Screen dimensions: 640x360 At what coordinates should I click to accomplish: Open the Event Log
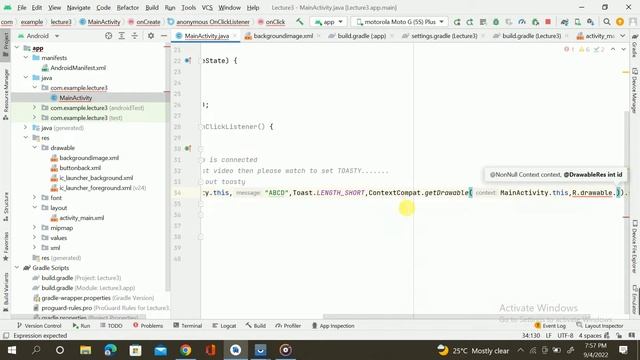point(550,326)
